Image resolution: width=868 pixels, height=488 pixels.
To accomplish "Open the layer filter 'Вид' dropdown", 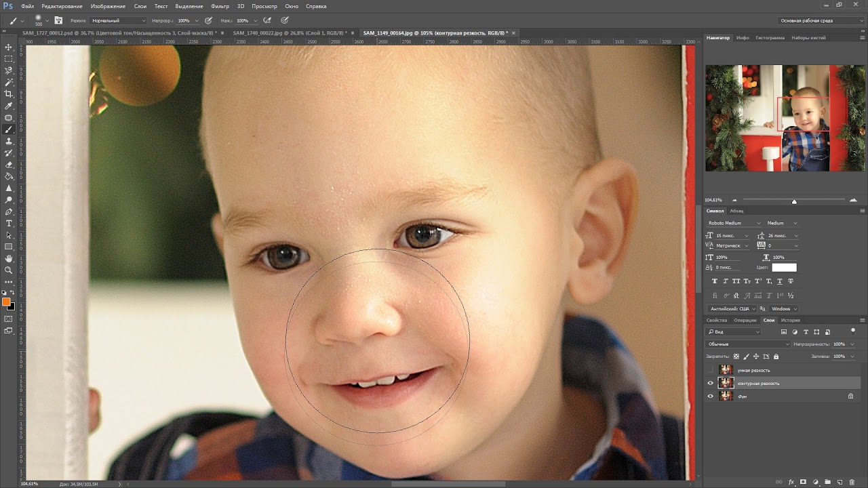I will [x=734, y=332].
